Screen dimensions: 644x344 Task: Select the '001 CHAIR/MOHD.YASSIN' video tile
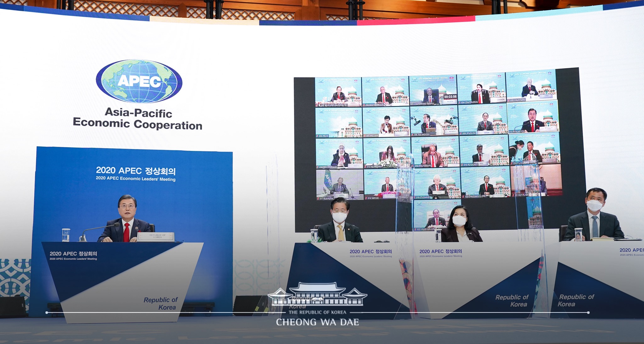433,91
